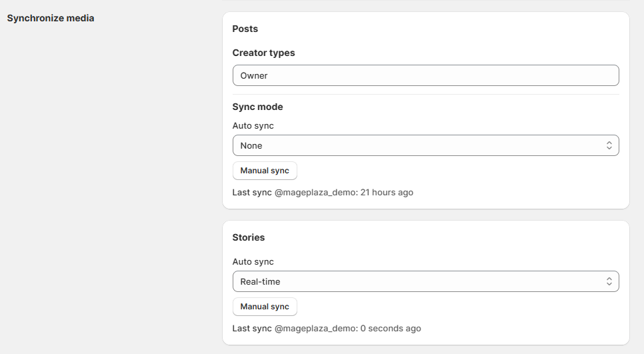
Task: Click the Last sync label in the Stories card
Action: pyautogui.click(x=252, y=328)
